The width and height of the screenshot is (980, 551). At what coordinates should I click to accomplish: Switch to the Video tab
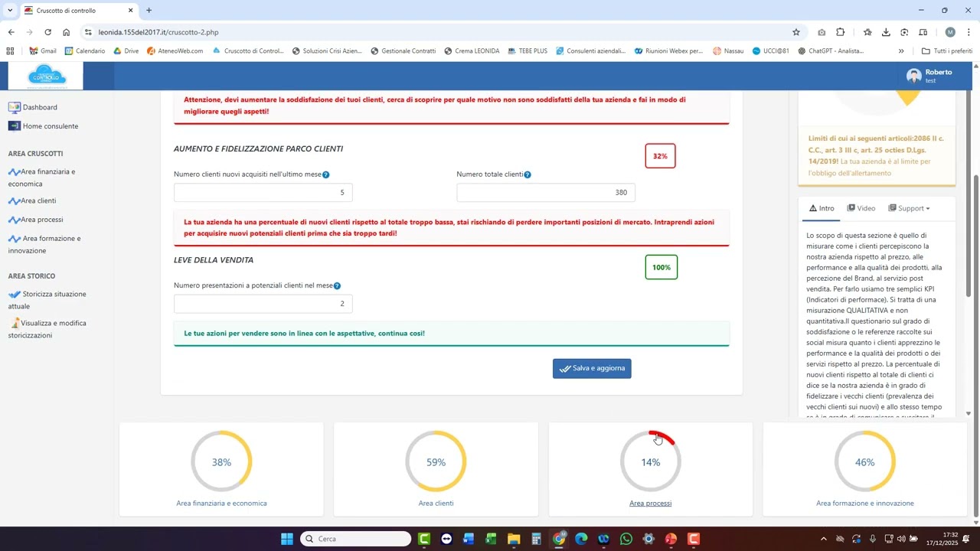tap(861, 208)
